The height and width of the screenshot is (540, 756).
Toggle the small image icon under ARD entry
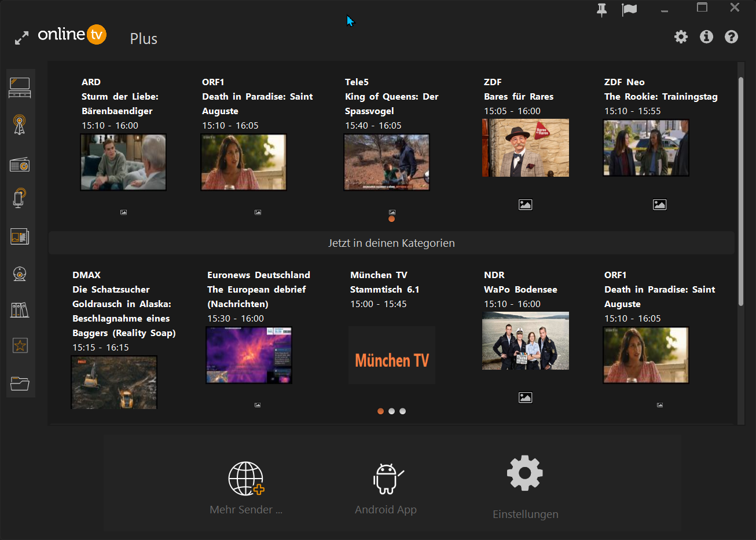pyautogui.click(x=123, y=212)
